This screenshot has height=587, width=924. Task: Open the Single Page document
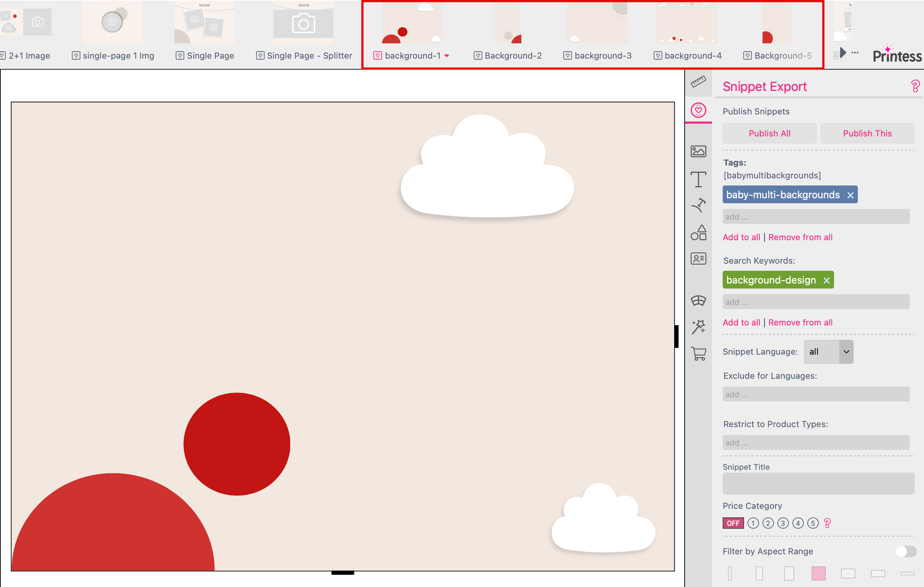210,55
